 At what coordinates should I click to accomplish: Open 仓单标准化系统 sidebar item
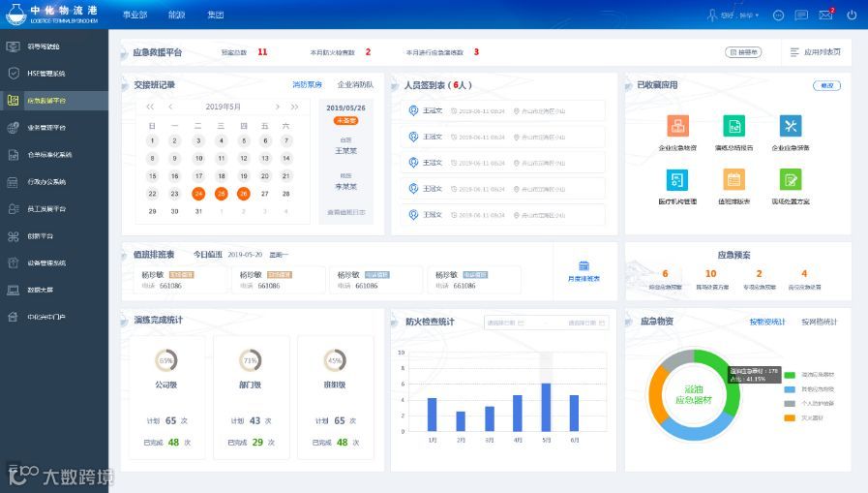(x=49, y=155)
